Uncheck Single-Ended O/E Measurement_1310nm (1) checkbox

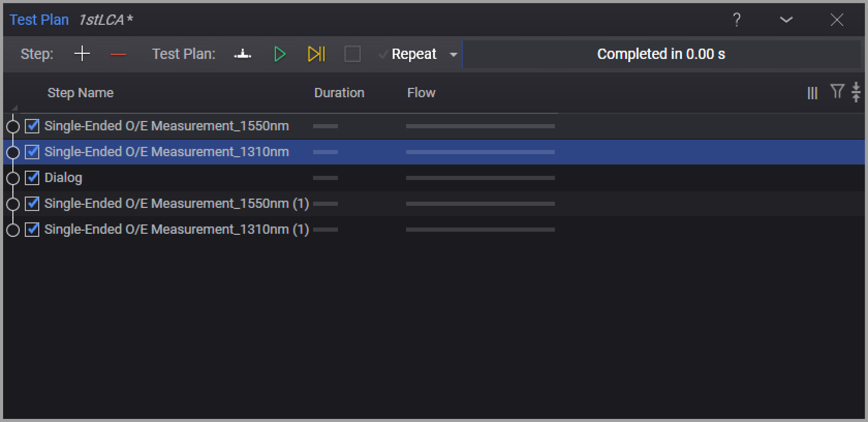(33, 230)
